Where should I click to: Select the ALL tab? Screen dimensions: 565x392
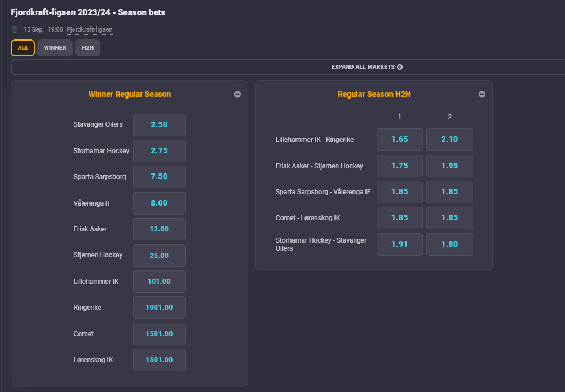[23, 48]
